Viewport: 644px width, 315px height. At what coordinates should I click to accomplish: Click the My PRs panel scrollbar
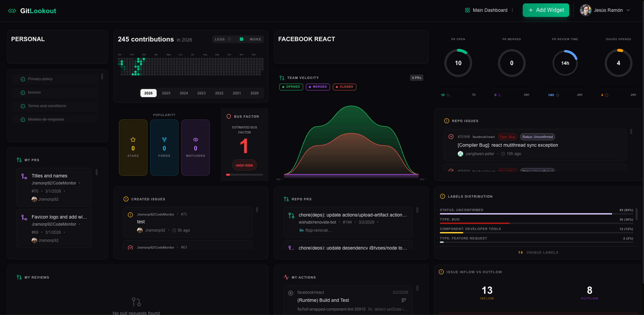click(x=97, y=172)
